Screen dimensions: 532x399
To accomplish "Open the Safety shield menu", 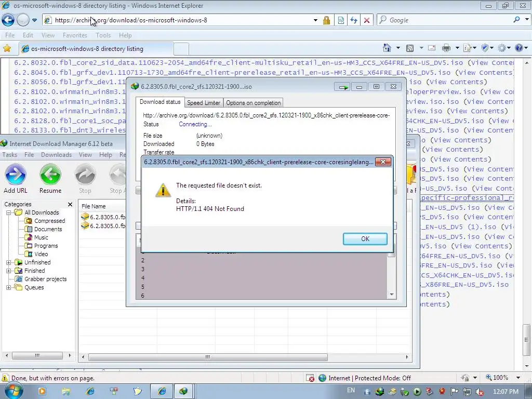I will point(487,48).
